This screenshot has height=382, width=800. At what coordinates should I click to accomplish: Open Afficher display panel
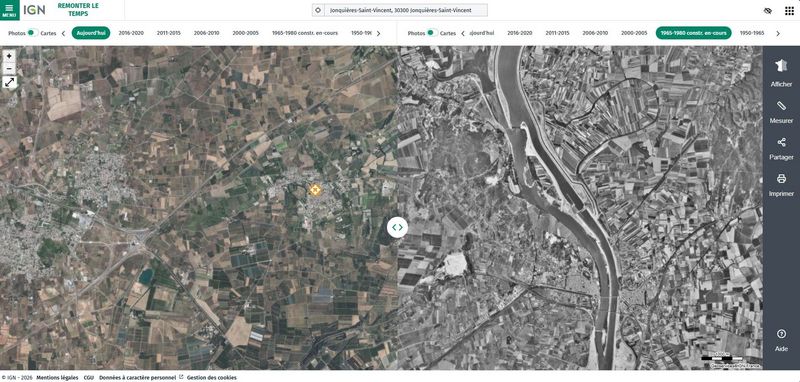tap(781, 73)
